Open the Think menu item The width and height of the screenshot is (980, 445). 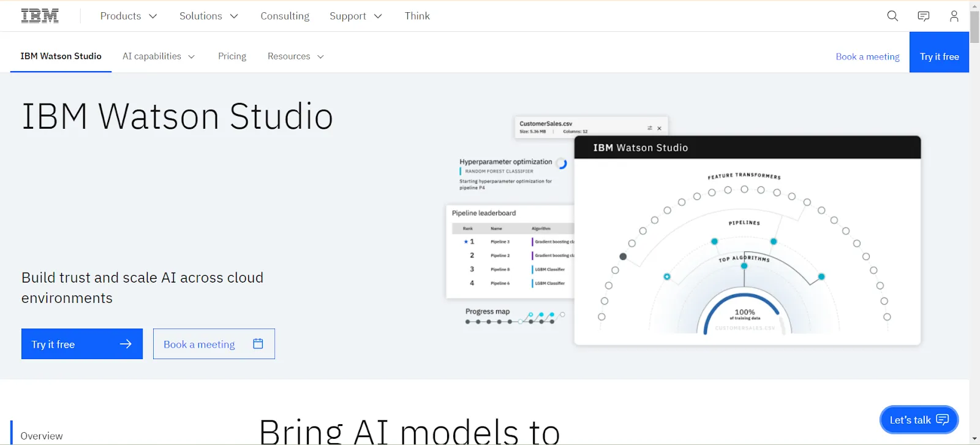[x=417, y=16]
